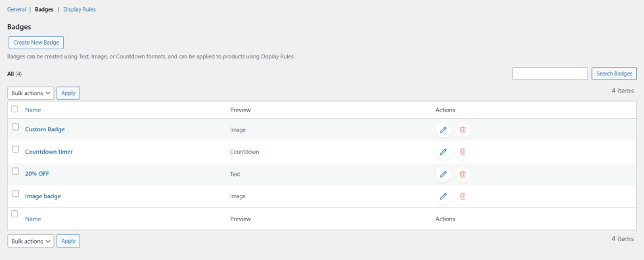Click the top Apply button
The width and height of the screenshot is (644, 260).
coord(68,93)
